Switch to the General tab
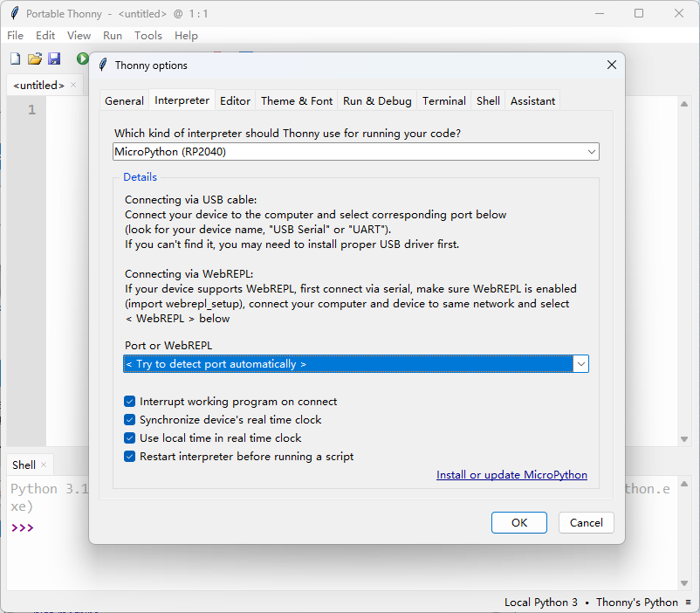 point(124,101)
